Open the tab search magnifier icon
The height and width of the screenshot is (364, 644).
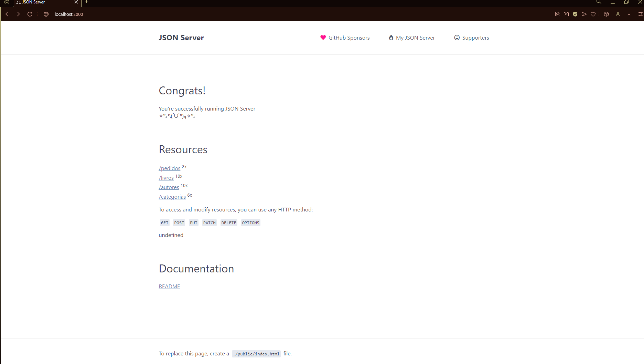pos(599,2)
